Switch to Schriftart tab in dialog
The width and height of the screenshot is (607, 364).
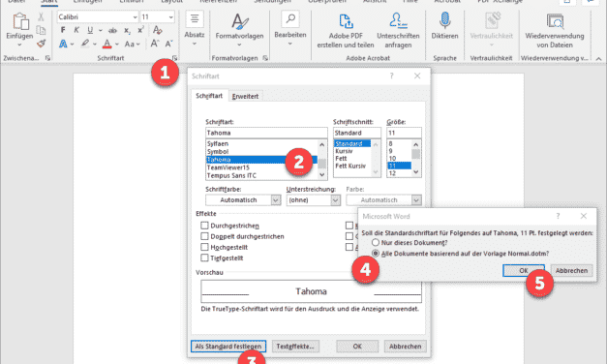coord(209,96)
